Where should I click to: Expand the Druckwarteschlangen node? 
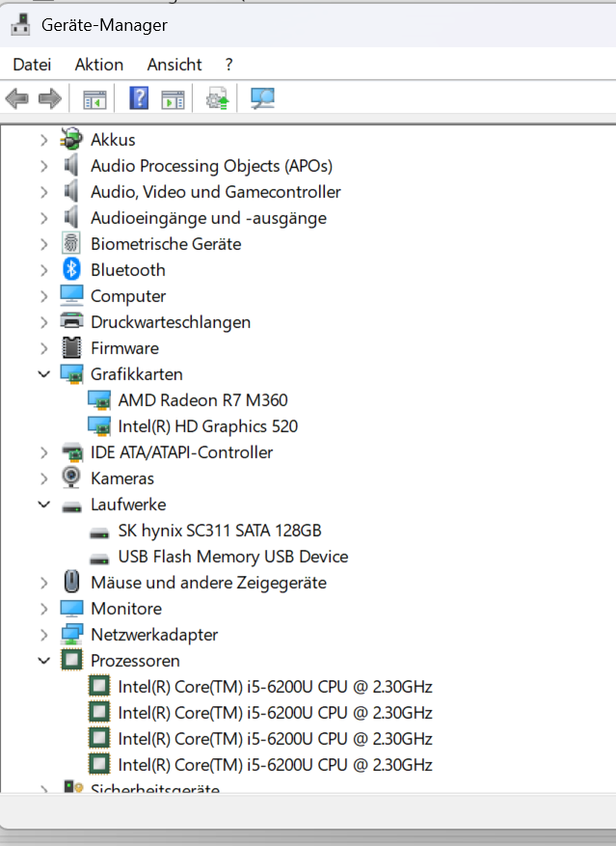tap(43, 322)
